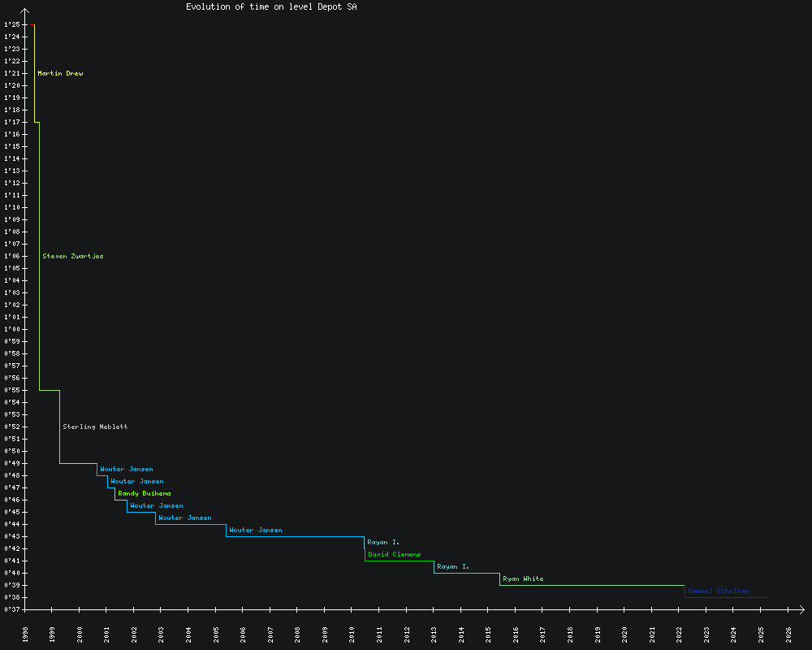This screenshot has width=812, height=650.
Task: Click the 0'37 label at the axis bottom
Action: (11, 610)
